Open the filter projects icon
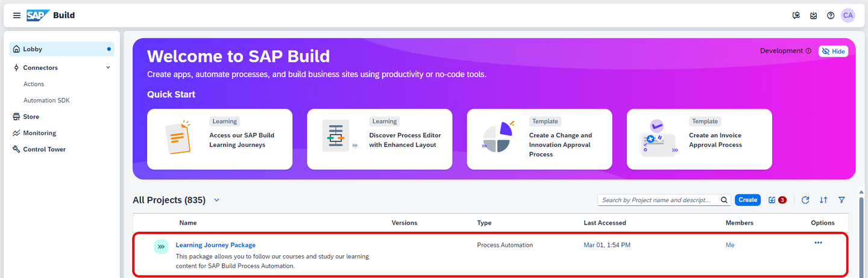Screen dimensions: 868x278 pos(841,200)
